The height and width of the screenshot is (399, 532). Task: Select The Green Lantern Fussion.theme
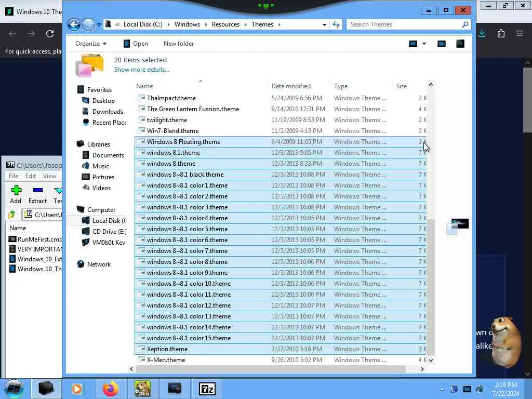point(280,109)
